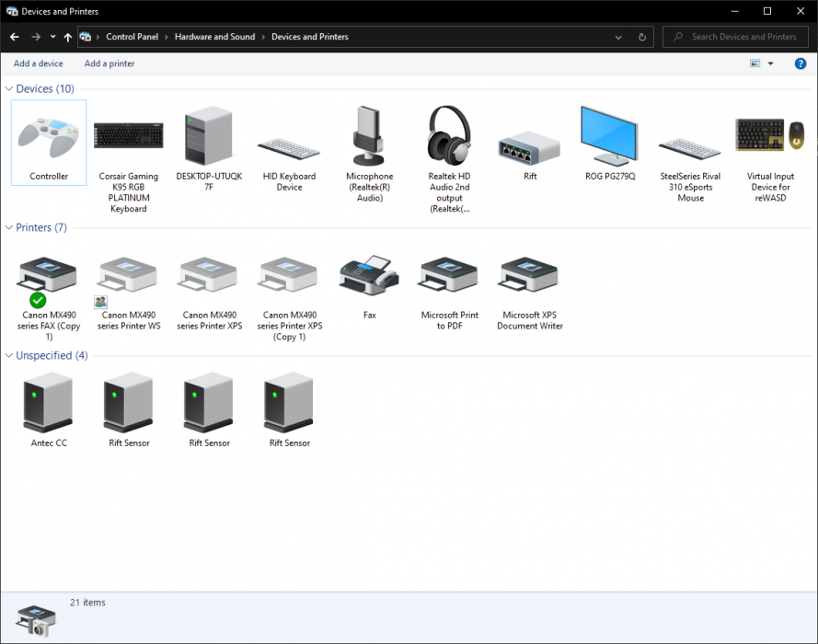Select the HID Keyboard Device icon

point(289,149)
